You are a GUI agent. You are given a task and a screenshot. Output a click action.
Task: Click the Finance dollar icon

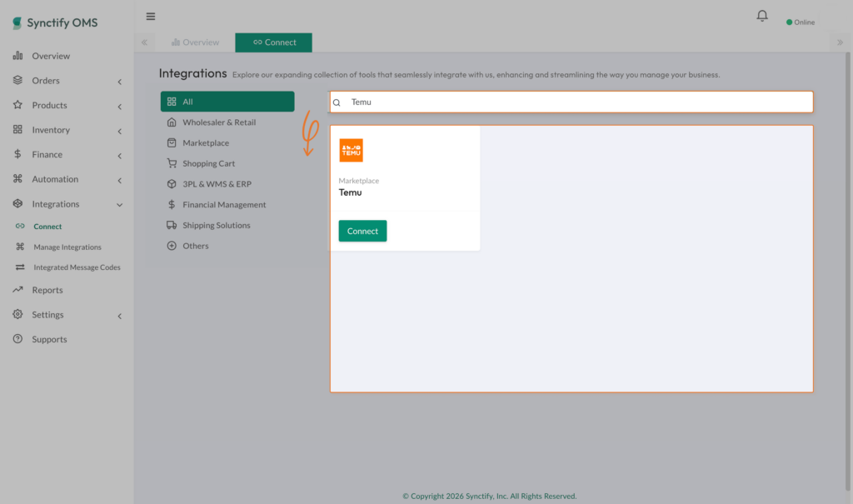(x=18, y=154)
